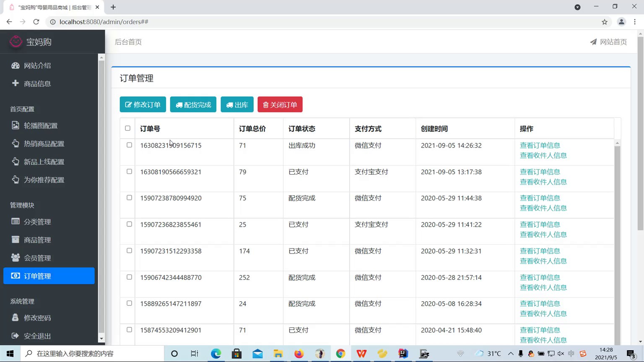Open Google Chrome from the taskbar

(x=340, y=354)
